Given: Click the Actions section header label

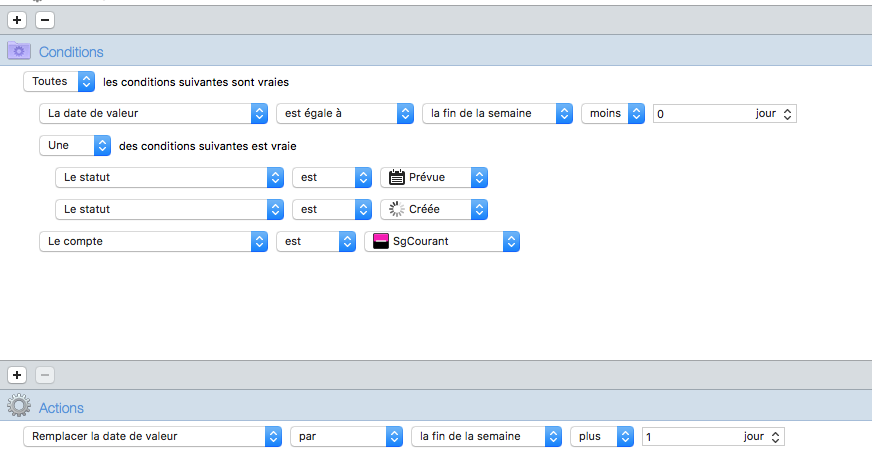Looking at the screenshot, I should [61, 408].
